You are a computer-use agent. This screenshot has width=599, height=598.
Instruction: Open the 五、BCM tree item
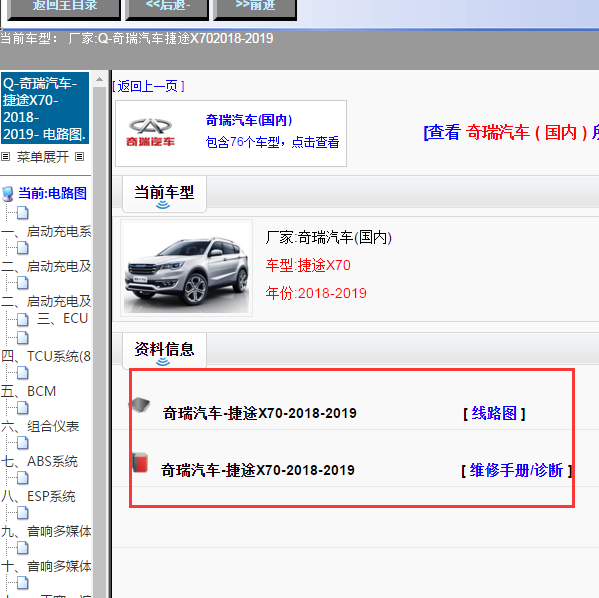[29, 392]
